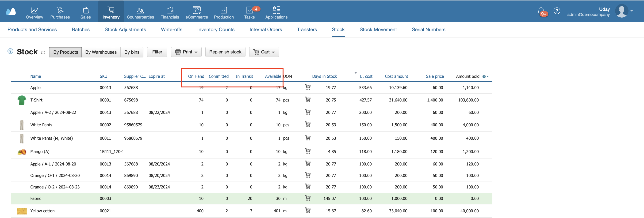This screenshot has height=218, width=644.
Task: Switch view to By bins
Action: pos(132,52)
